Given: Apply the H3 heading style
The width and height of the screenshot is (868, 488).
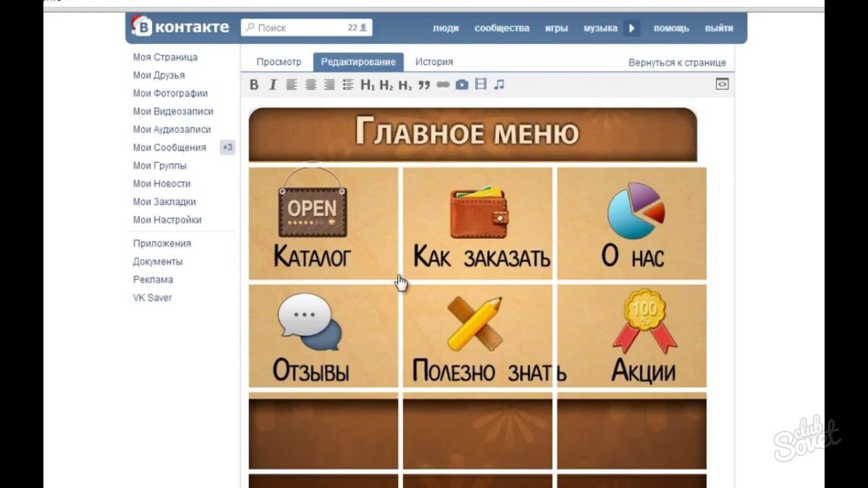Looking at the screenshot, I should pos(405,85).
